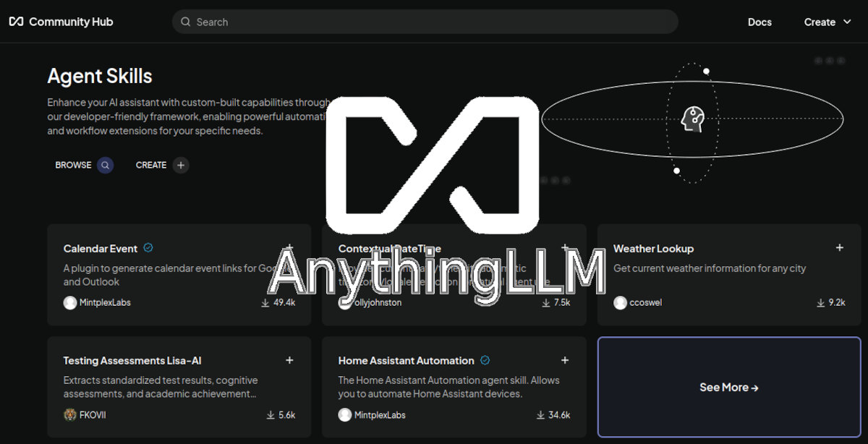Click the Community Hub logo icon
The image size is (868, 444).
tap(16, 22)
